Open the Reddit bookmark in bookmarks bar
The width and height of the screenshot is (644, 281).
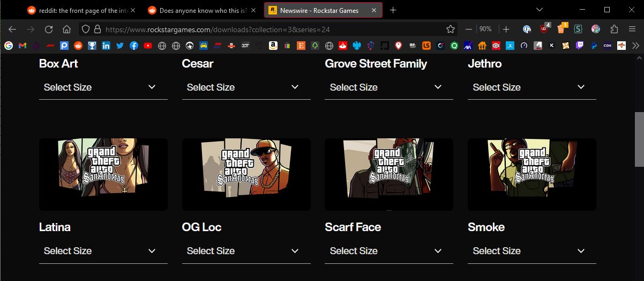click(78, 46)
